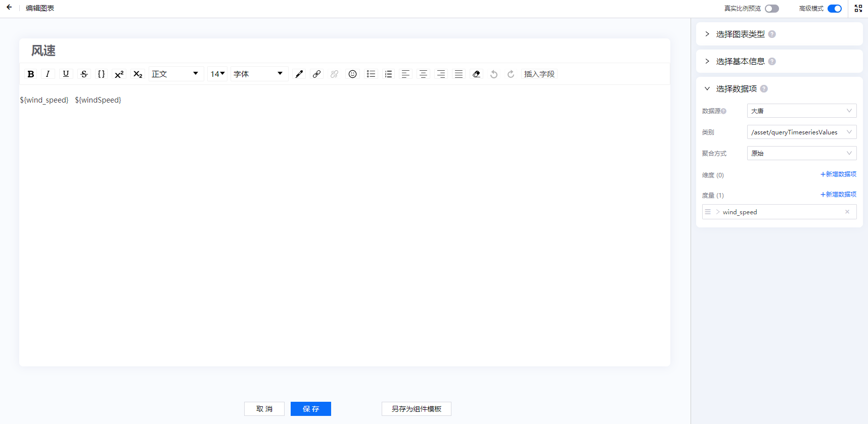Insert a hyperlink
868x424 pixels.
316,74
